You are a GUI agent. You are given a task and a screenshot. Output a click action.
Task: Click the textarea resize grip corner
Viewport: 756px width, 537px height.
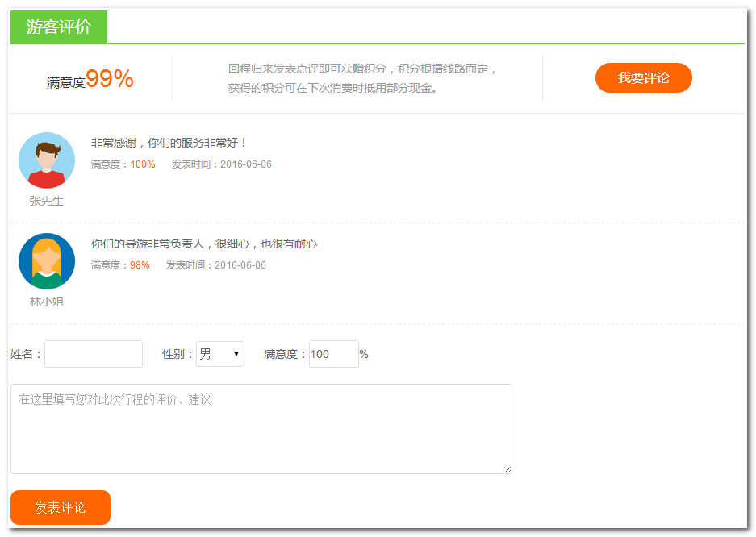point(507,469)
